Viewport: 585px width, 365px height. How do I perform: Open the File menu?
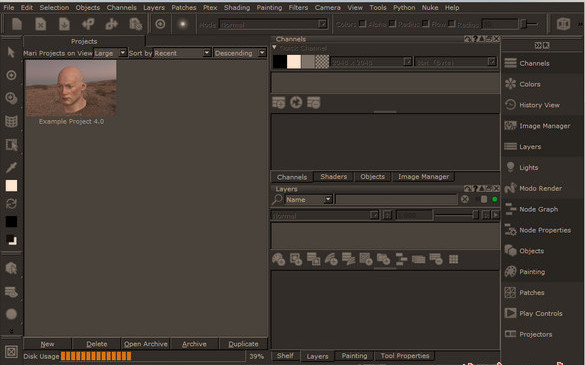pos(9,7)
